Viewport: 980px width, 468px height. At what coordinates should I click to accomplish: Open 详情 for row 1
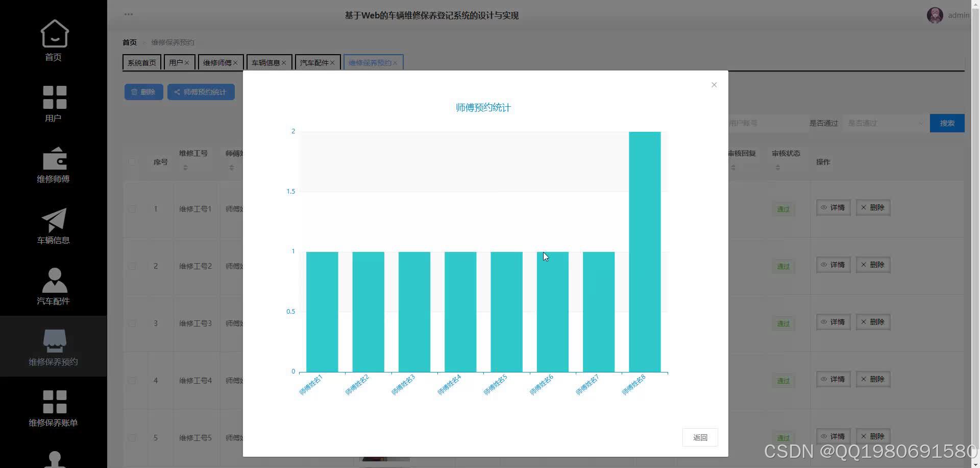pos(834,207)
